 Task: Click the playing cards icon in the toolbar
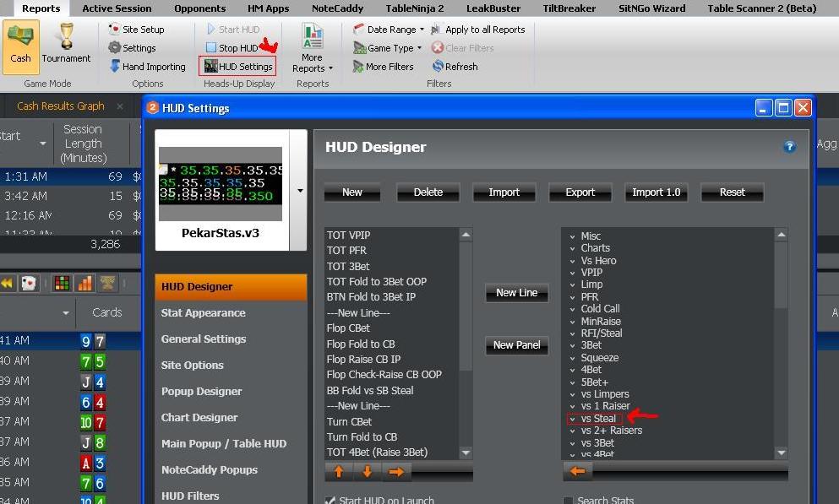coord(28,283)
